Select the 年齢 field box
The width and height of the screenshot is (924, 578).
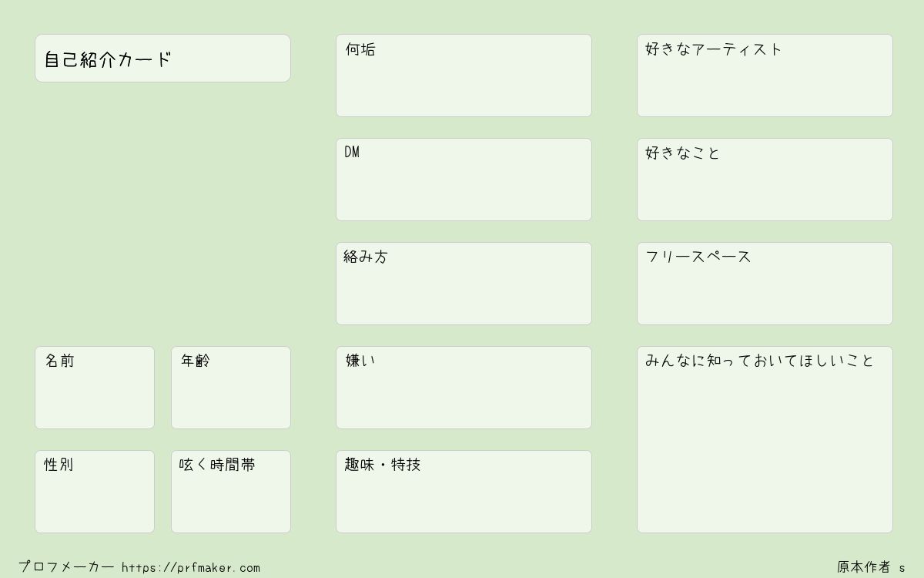click(x=231, y=388)
